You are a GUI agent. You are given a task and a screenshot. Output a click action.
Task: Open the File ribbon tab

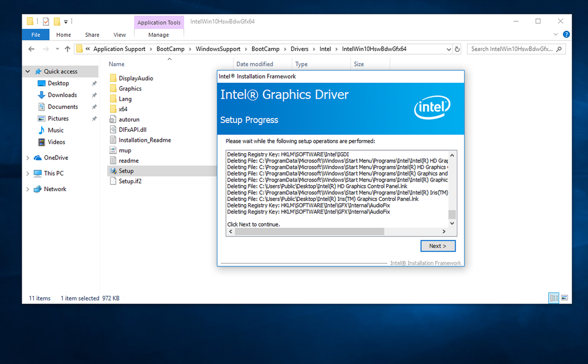click(36, 35)
